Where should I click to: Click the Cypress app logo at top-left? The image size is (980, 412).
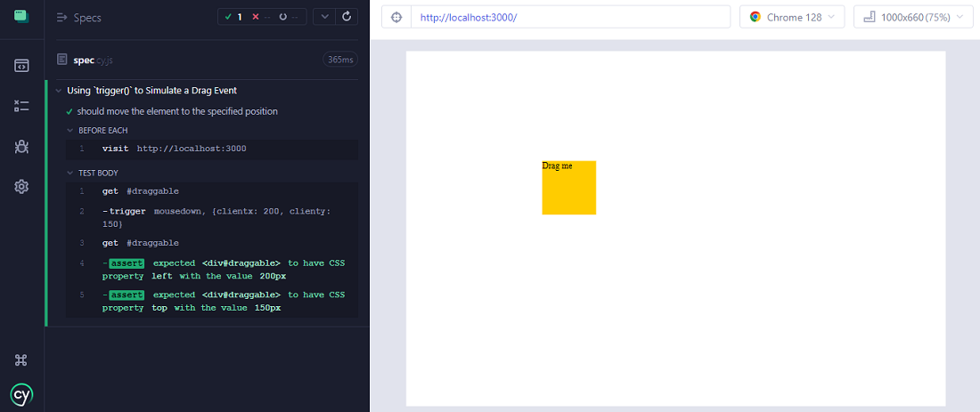[x=22, y=16]
